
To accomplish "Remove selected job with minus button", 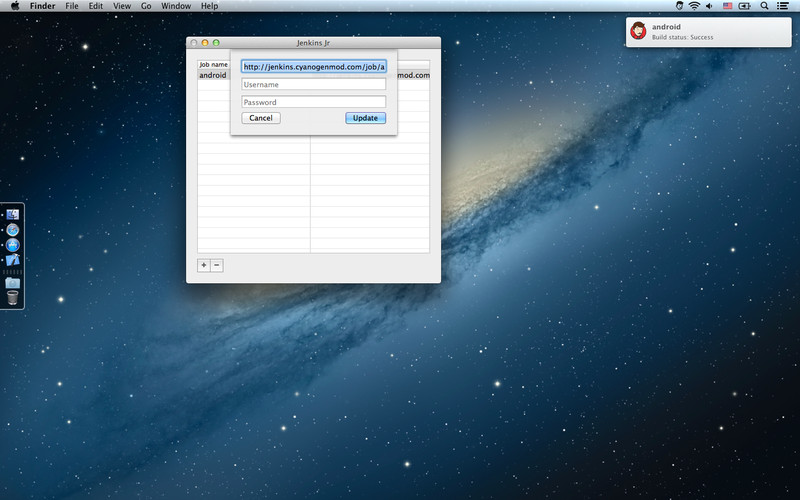I will 217,265.
